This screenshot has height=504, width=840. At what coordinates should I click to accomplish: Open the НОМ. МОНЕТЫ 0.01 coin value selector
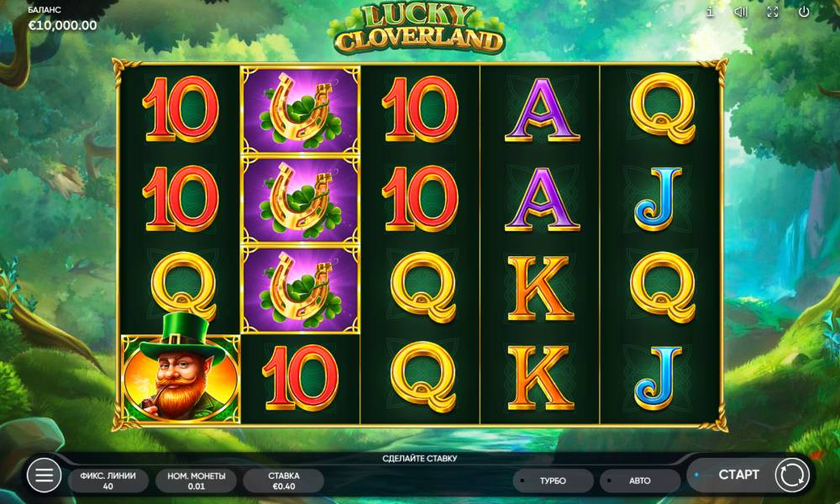point(196,480)
